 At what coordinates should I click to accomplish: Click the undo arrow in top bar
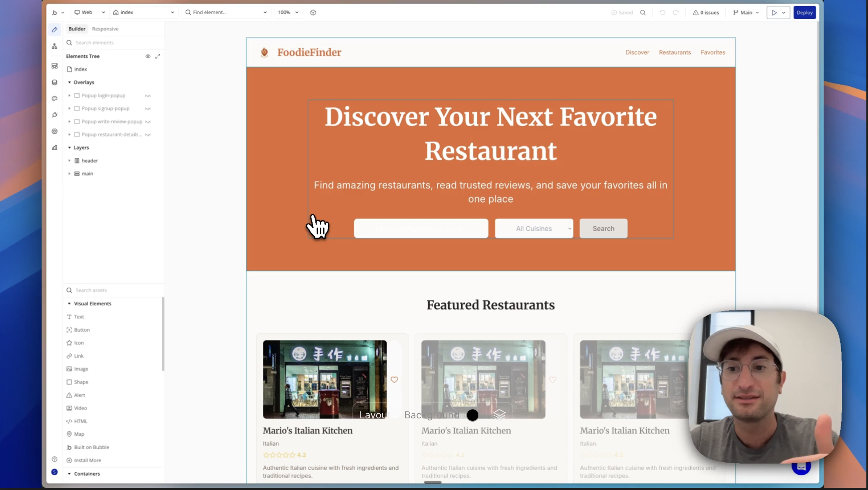(x=662, y=13)
